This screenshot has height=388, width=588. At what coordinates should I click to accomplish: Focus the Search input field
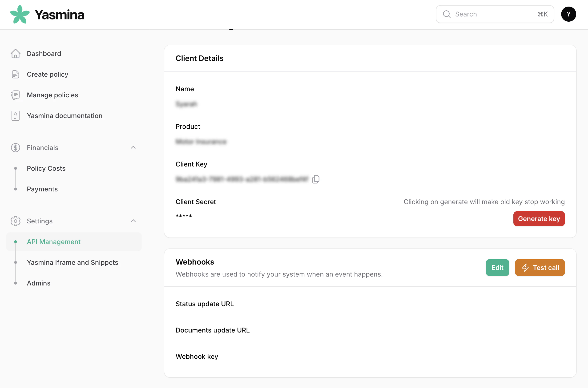(495, 14)
